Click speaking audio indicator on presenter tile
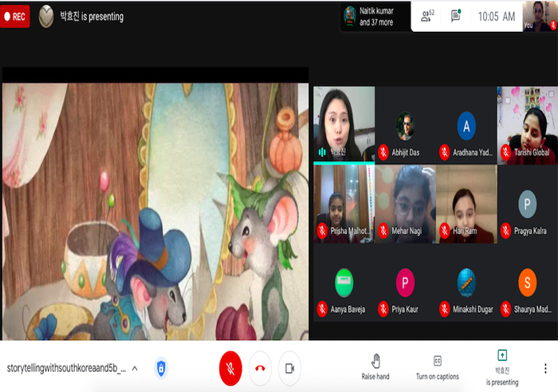 pyautogui.click(x=322, y=152)
